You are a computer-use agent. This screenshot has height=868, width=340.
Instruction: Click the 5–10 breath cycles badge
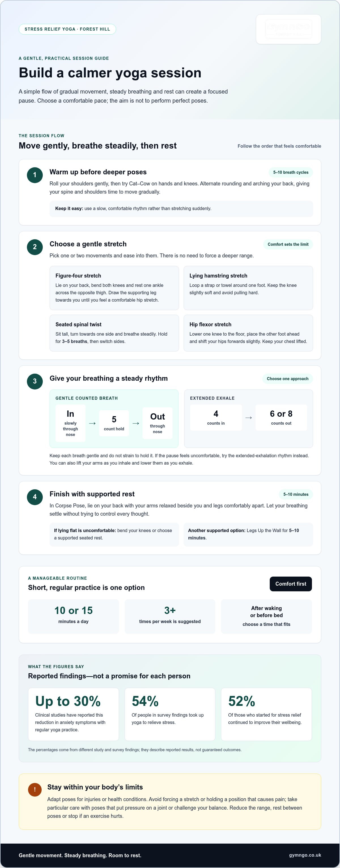tap(290, 173)
